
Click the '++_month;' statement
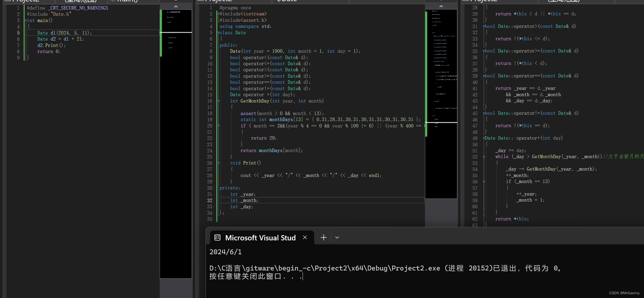point(517,175)
